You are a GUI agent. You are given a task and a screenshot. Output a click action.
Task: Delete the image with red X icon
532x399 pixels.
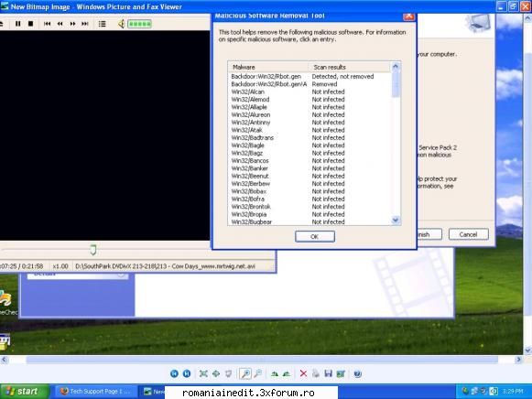303,373
